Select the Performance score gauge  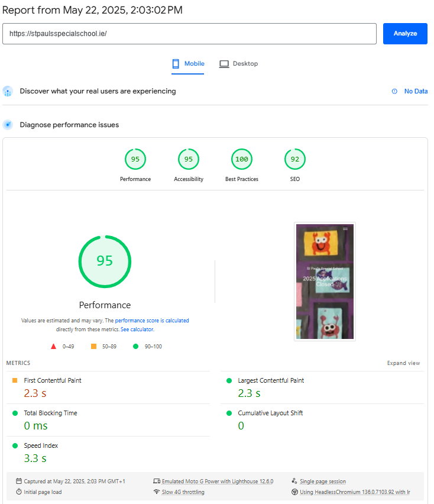[x=135, y=159]
